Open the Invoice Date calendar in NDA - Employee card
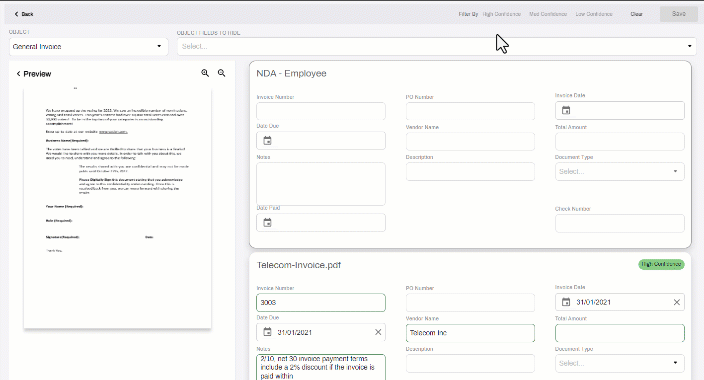704x380 pixels. tap(566, 110)
